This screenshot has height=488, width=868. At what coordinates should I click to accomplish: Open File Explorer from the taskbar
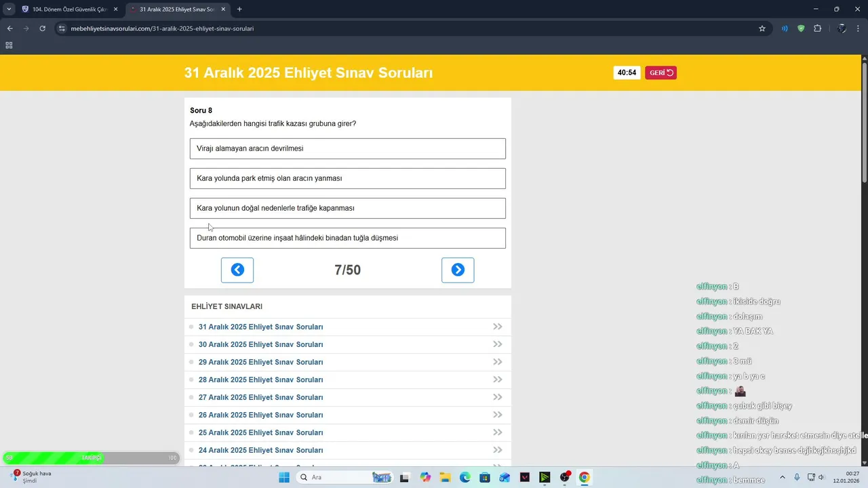(x=445, y=477)
